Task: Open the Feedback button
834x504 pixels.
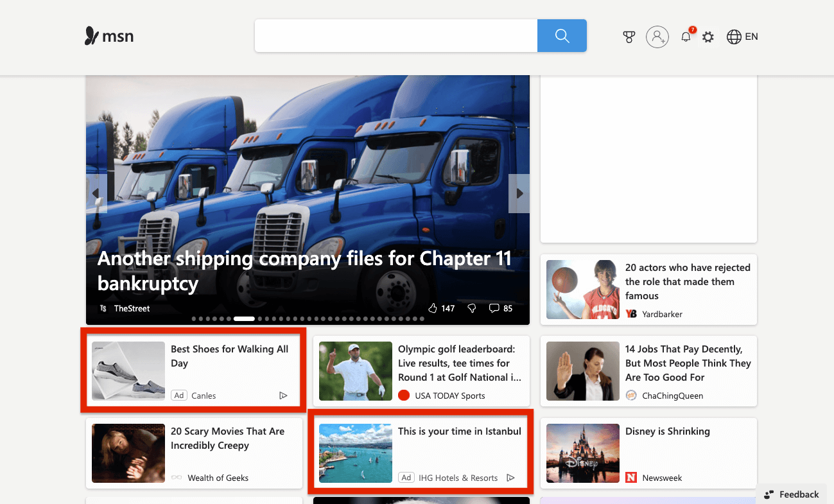Action: coord(792,494)
